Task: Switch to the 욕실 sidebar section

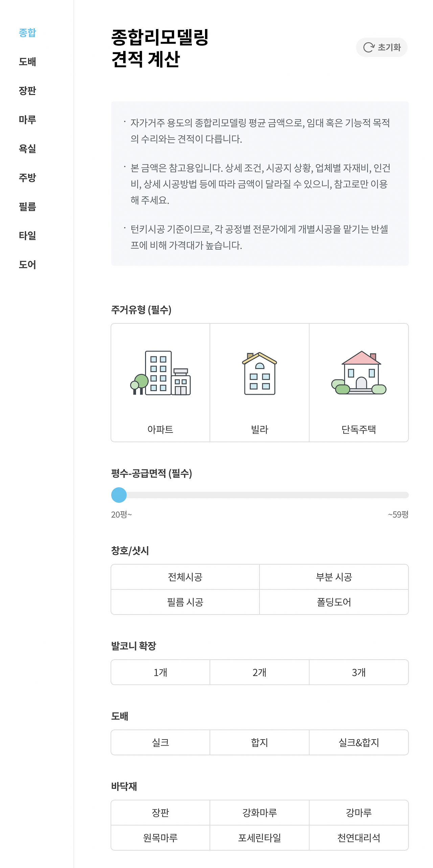Action: (x=27, y=148)
